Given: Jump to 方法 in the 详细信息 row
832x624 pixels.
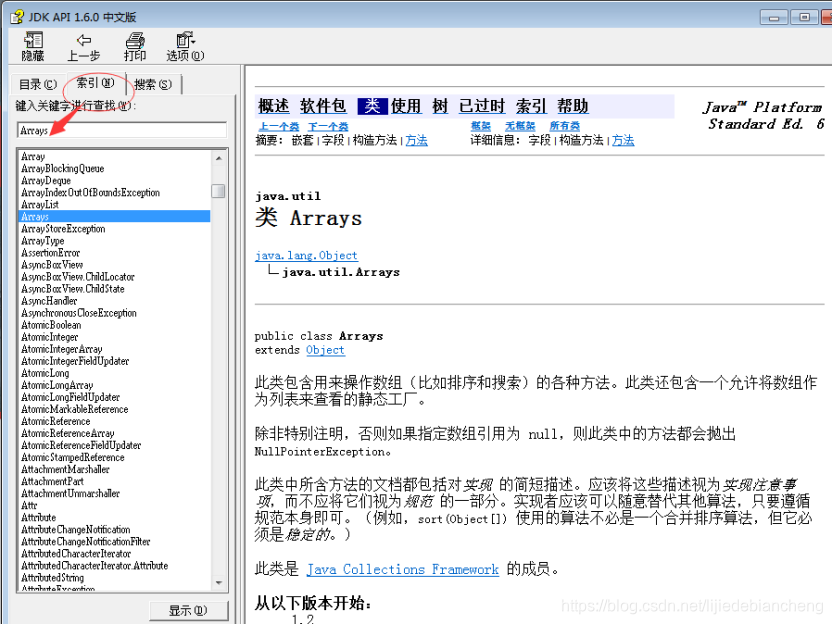Looking at the screenshot, I should click(x=623, y=140).
